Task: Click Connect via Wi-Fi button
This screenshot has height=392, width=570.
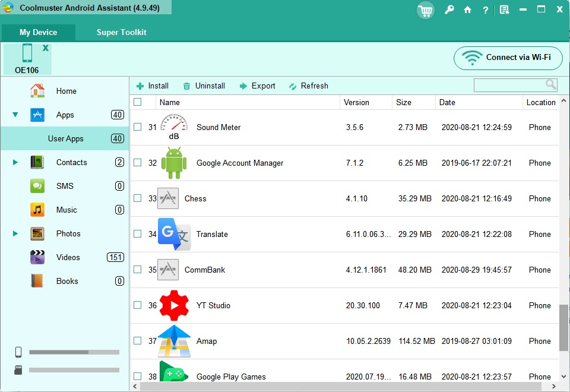Action: [508, 58]
